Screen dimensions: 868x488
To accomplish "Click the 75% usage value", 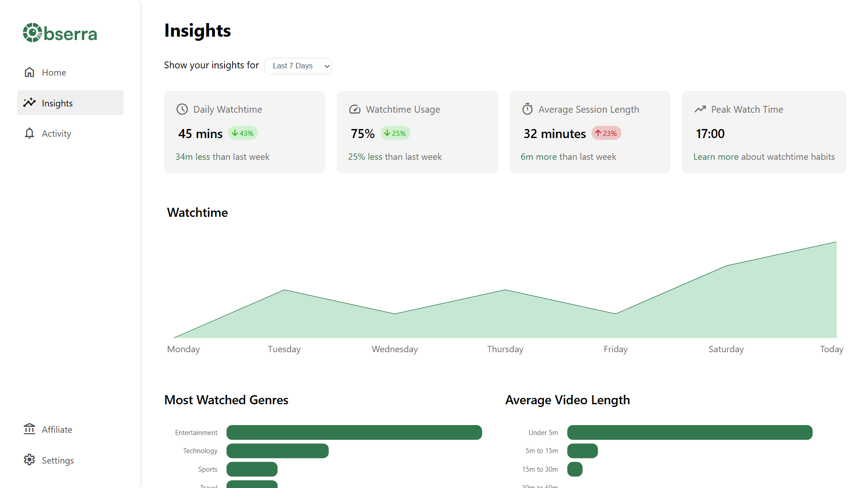I will (x=362, y=134).
